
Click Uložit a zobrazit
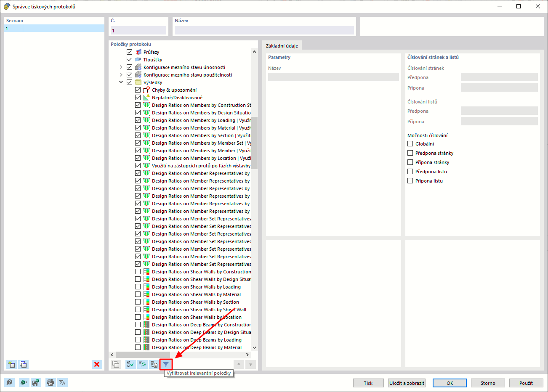406,383
